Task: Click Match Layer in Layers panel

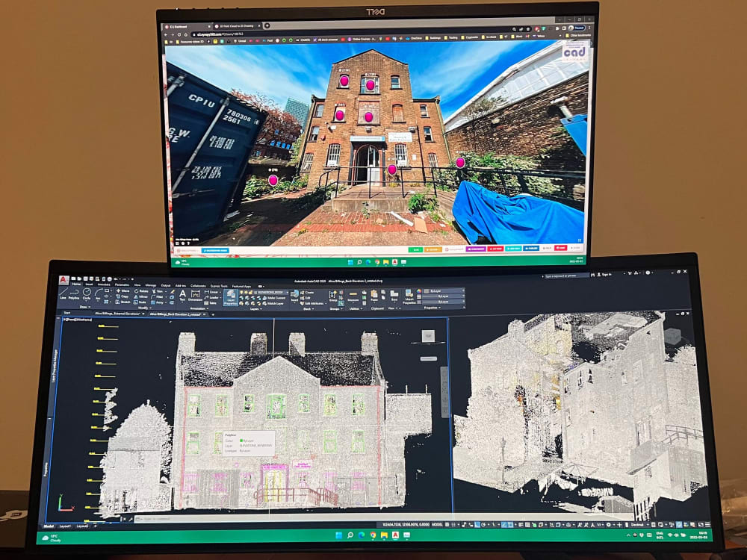Action: point(273,303)
